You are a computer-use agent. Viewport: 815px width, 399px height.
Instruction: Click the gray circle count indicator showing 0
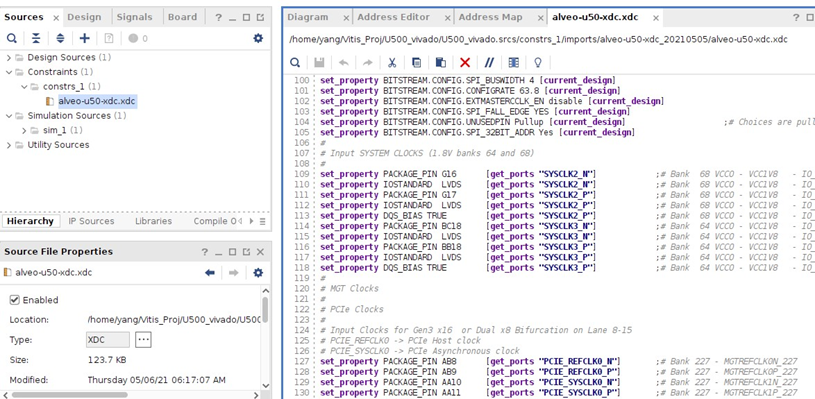[138, 38]
